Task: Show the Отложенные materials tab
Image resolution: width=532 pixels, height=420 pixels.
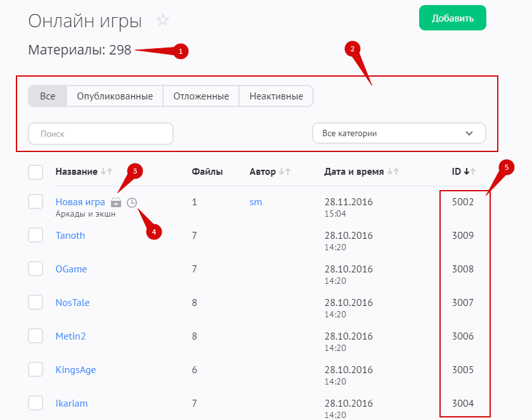Action: 201,96
